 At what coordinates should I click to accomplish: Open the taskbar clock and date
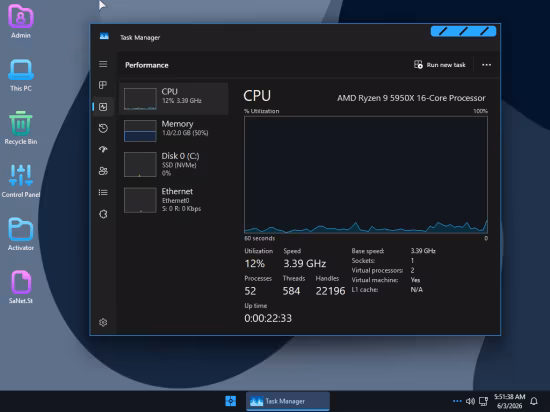pos(509,401)
